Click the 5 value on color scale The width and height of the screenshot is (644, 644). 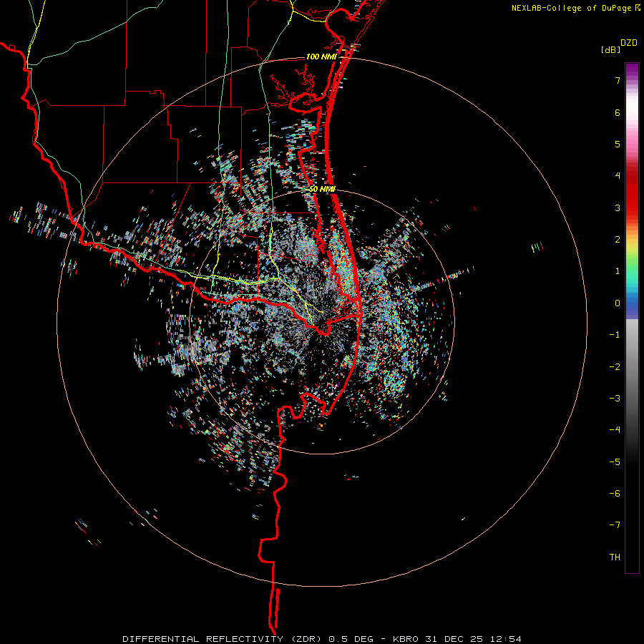(618, 144)
